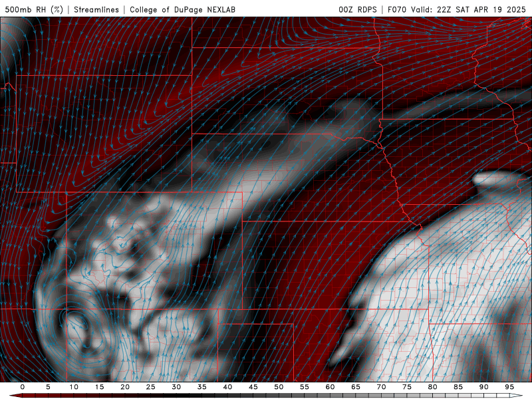Screen dimensions: 532x399
Task: Click the '500mb RH (%)' title text
Action: [34, 9]
